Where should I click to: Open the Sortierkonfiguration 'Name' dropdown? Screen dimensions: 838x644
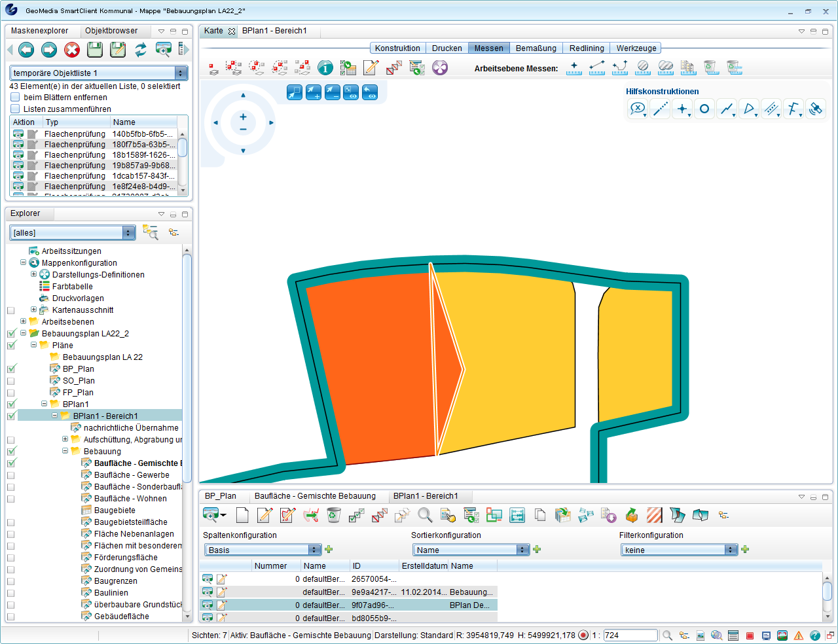(x=522, y=550)
